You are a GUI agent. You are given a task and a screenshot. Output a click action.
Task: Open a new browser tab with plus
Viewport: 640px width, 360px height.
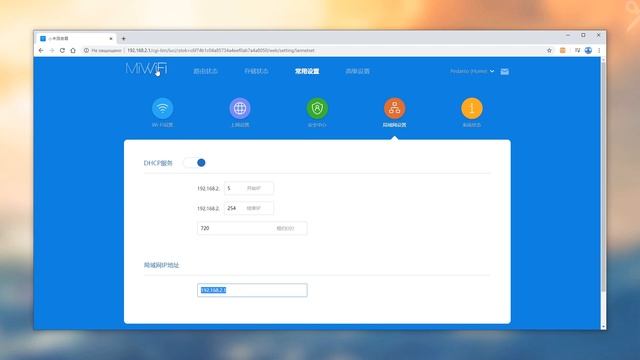tap(123, 39)
